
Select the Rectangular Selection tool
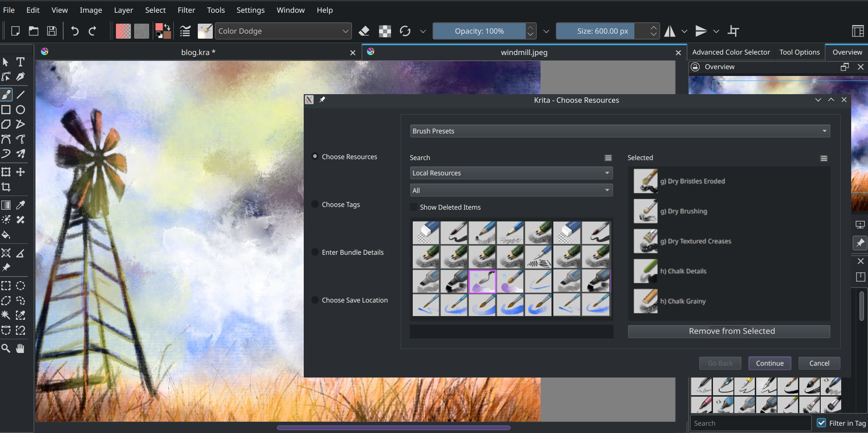click(6, 286)
